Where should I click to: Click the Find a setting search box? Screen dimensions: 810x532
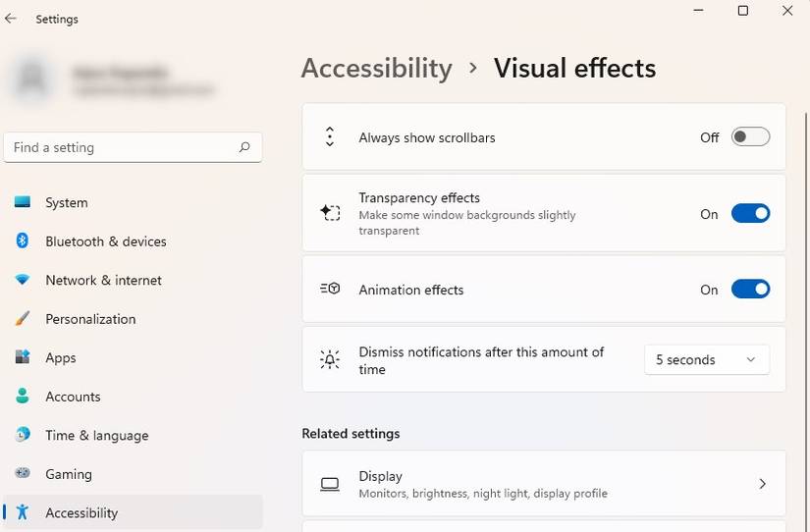pos(123,147)
